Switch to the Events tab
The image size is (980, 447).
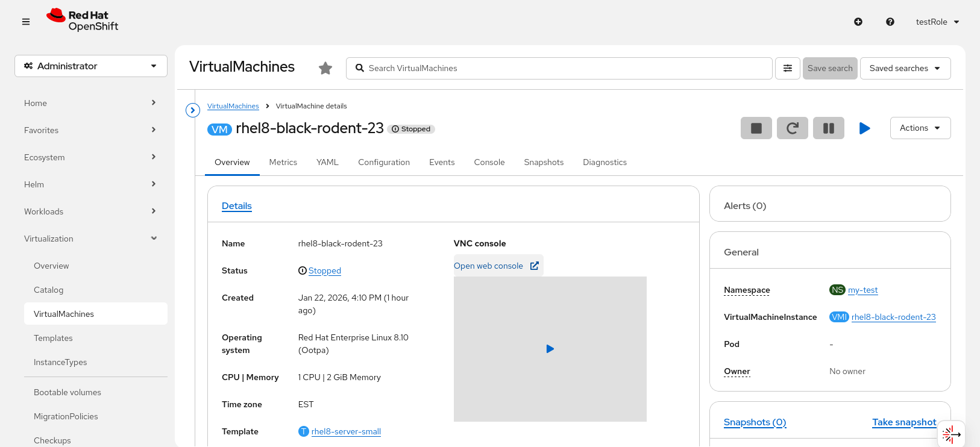(442, 163)
